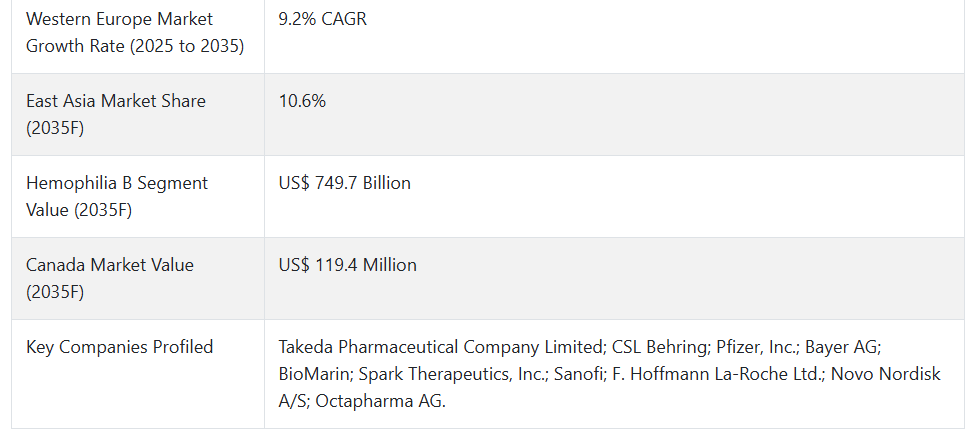Click the Canada Market Value label
Image resolution: width=968 pixels, height=434 pixels.
pyautogui.click(x=110, y=278)
